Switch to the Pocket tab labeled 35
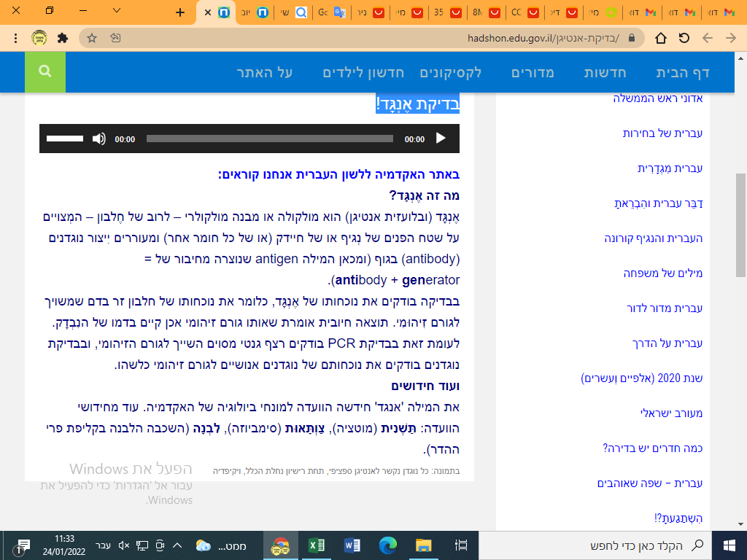The width and height of the screenshot is (747, 560). pyautogui.click(x=447, y=13)
